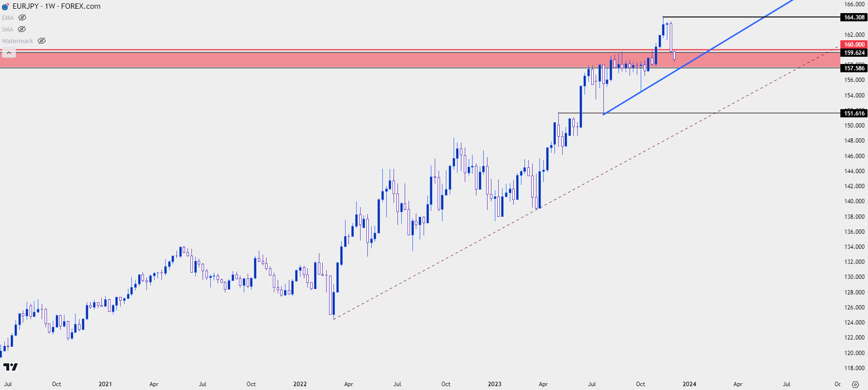Select the horizontal line at 164.308
This screenshot has height=390, width=868.
751,17
